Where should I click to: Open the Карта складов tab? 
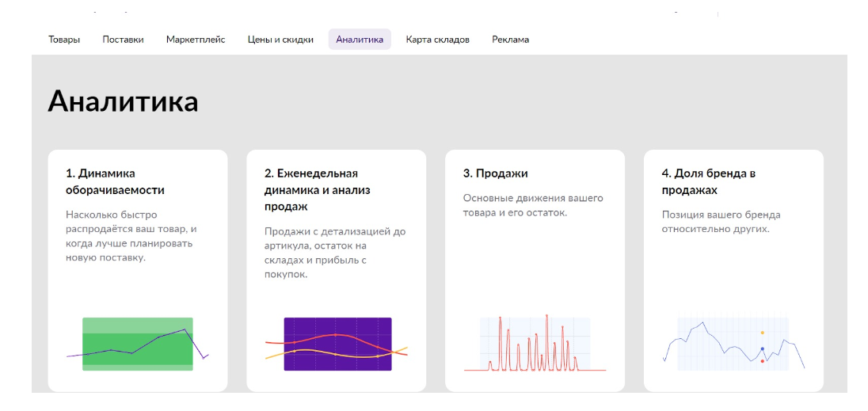(437, 40)
